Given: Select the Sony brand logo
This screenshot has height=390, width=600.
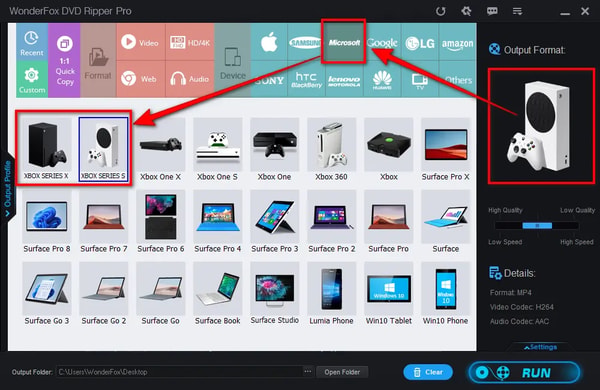Looking at the screenshot, I should 269,80.
